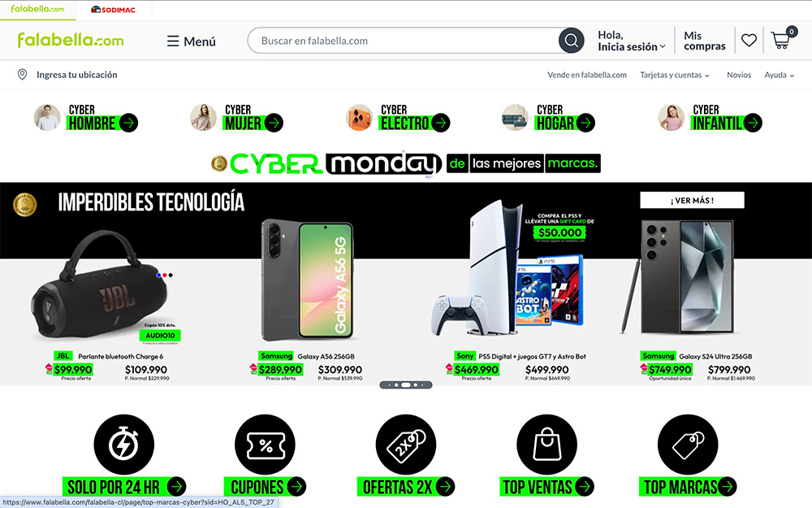Click the location pin icon
The width and height of the screenshot is (812, 508).
tap(22, 75)
